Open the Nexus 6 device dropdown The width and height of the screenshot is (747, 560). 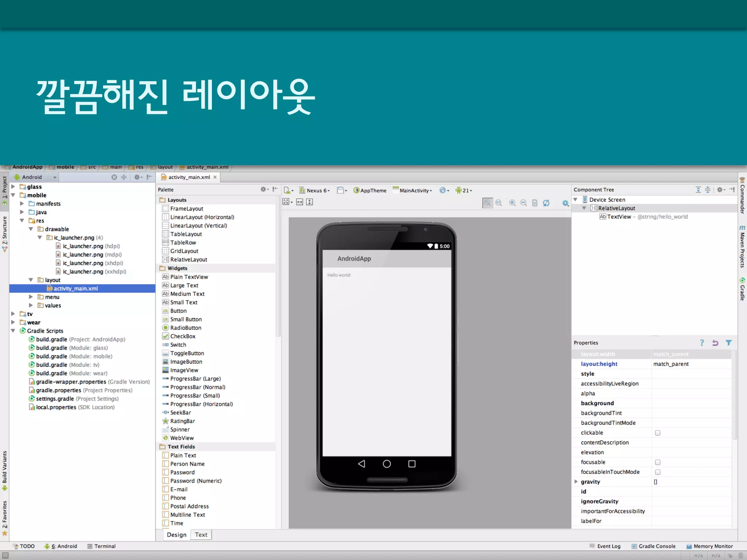315,190
